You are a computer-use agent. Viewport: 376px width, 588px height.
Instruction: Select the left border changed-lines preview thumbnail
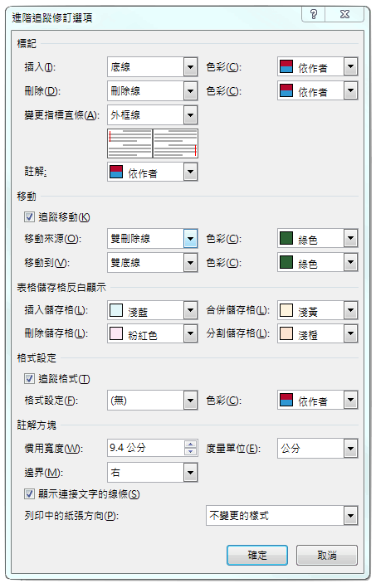click(x=129, y=143)
